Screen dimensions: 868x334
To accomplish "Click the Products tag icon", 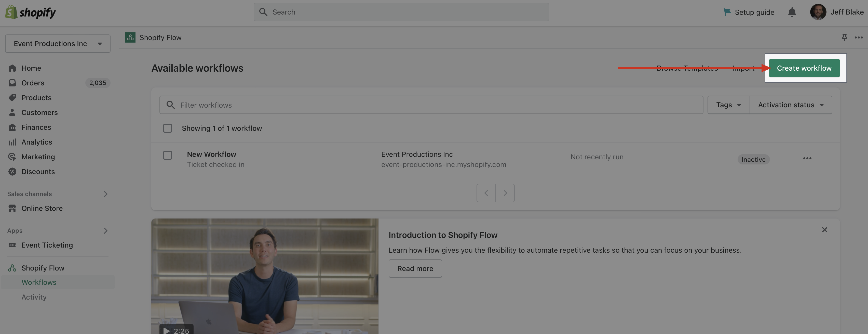I will pos(12,98).
